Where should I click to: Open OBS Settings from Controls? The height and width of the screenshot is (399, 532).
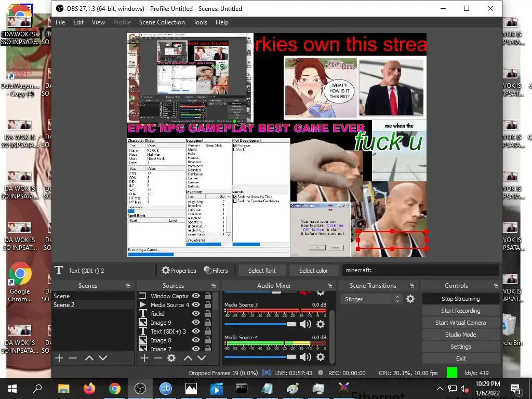tap(461, 347)
